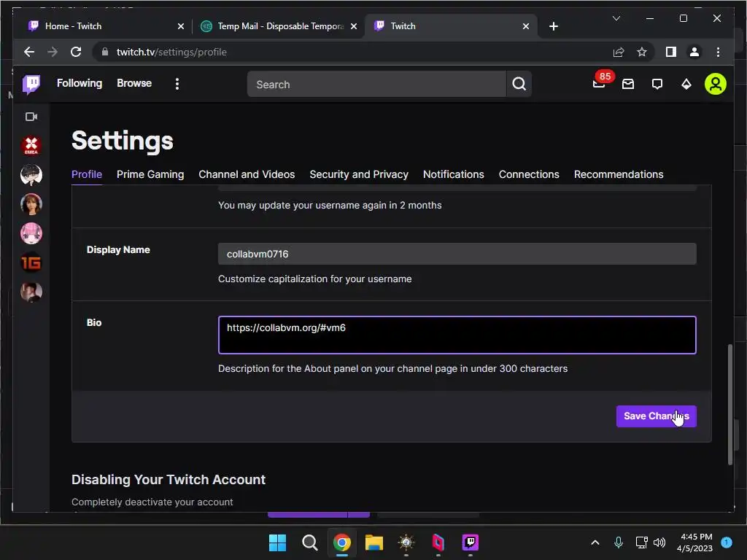Switch to the Temp Mail browser tab
This screenshot has width=747, height=560.
coord(278,26)
